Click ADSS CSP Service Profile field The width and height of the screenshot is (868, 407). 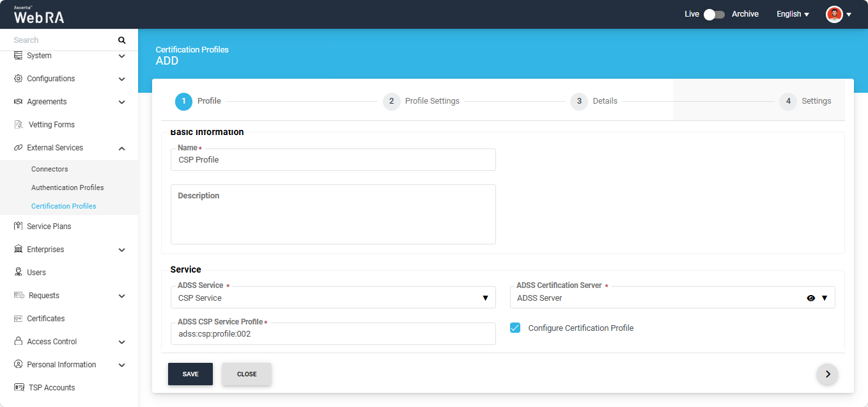coord(333,334)
